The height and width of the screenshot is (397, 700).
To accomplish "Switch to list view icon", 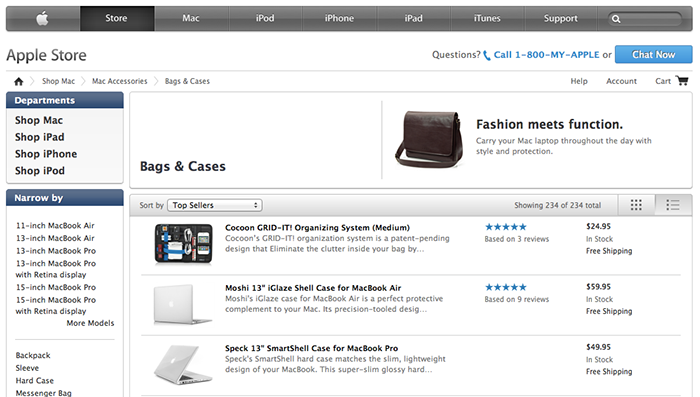I will point(673,205).
